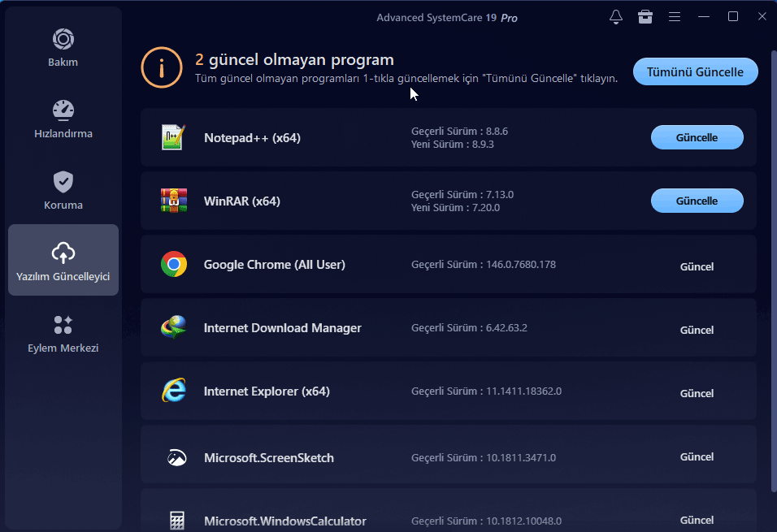This screenshot has height=532, width=777.
Task: Open the Hızlandırma speedometer section
Action: tap(63, 119)
